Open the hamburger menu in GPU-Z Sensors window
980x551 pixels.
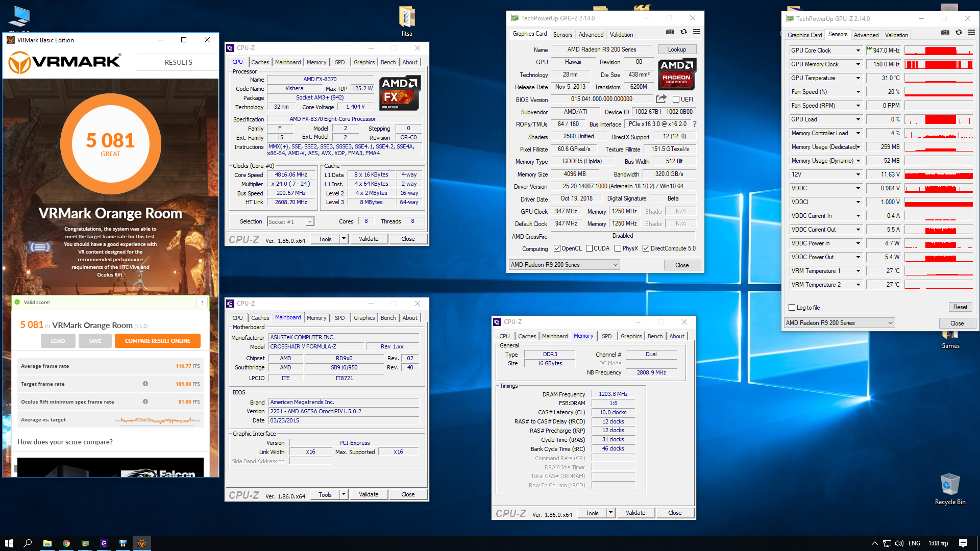[971, 33]
